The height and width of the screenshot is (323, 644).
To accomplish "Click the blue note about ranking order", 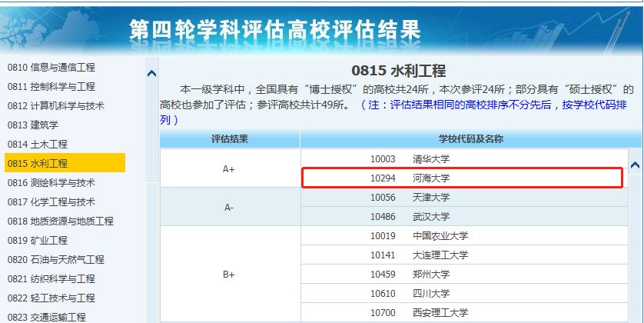I will (x=393, y=112).
